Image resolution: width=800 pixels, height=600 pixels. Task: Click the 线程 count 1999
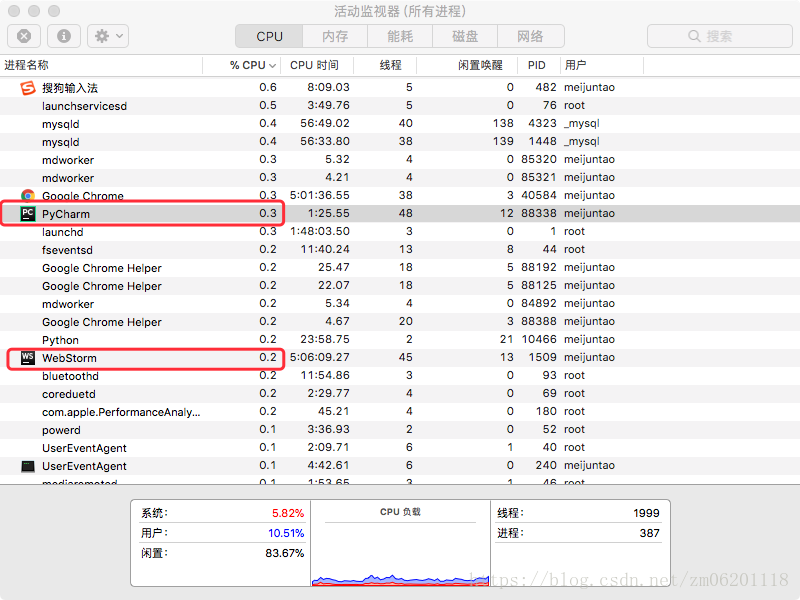(x=646, y=513)
